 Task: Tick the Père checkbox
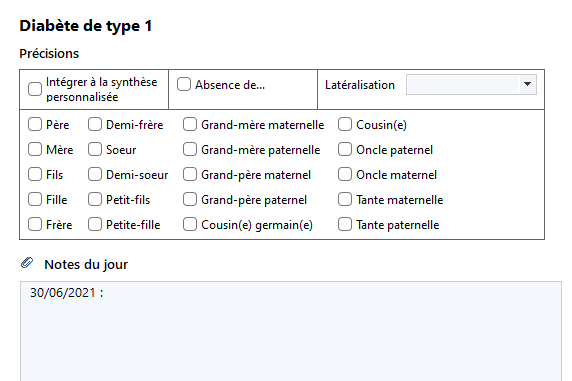(x=35, y=124)
